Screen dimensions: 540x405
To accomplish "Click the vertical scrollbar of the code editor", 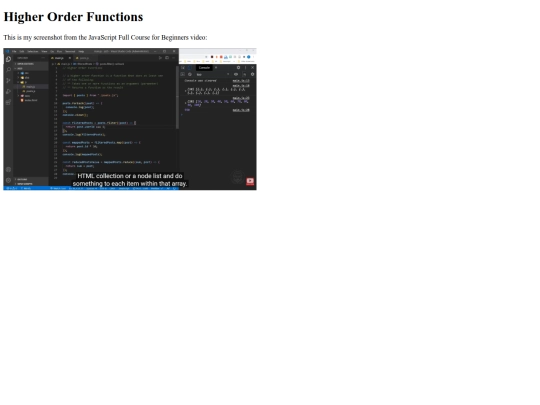I will point(177,98).
